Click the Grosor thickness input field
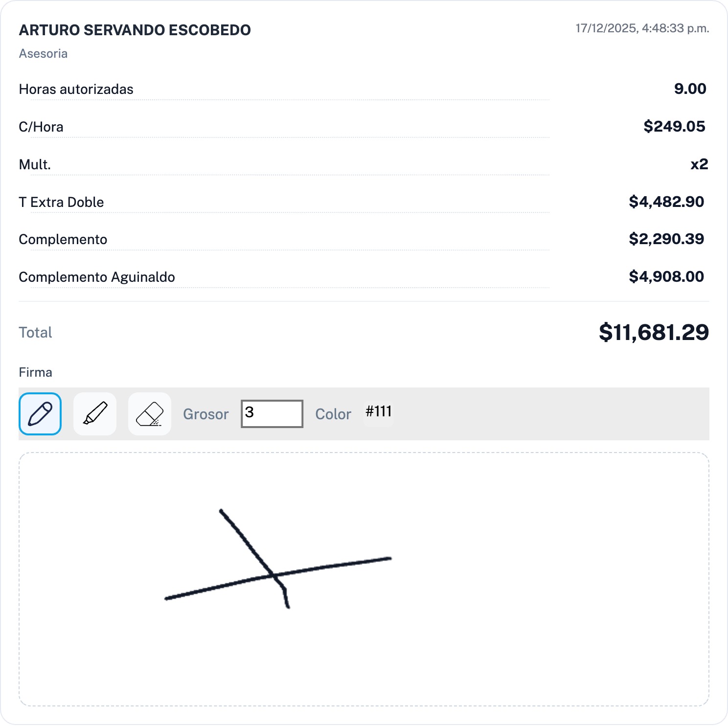Viewport: 728px width, 726px height. coord(272,414)
